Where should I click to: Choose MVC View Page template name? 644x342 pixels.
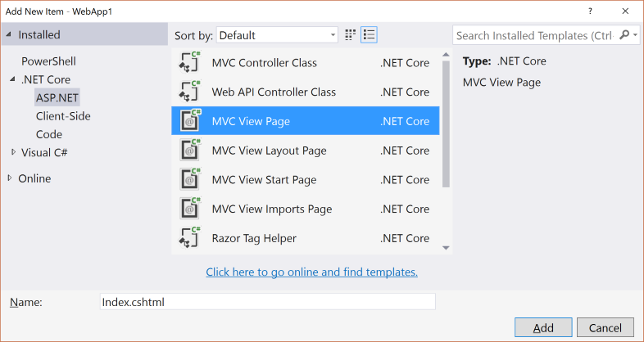pos(251,121)
